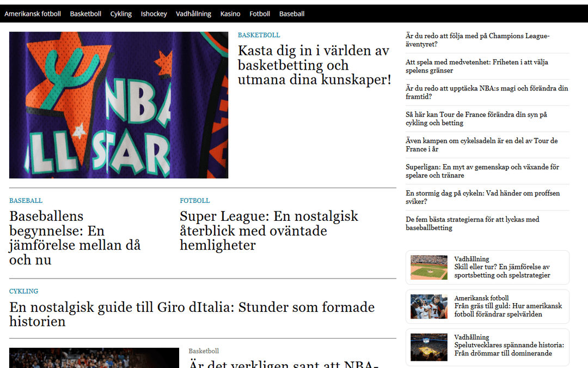Open 'Att spela med medvetenhet' sidebar link
This screenshot has width=588, height=368.
476,66
